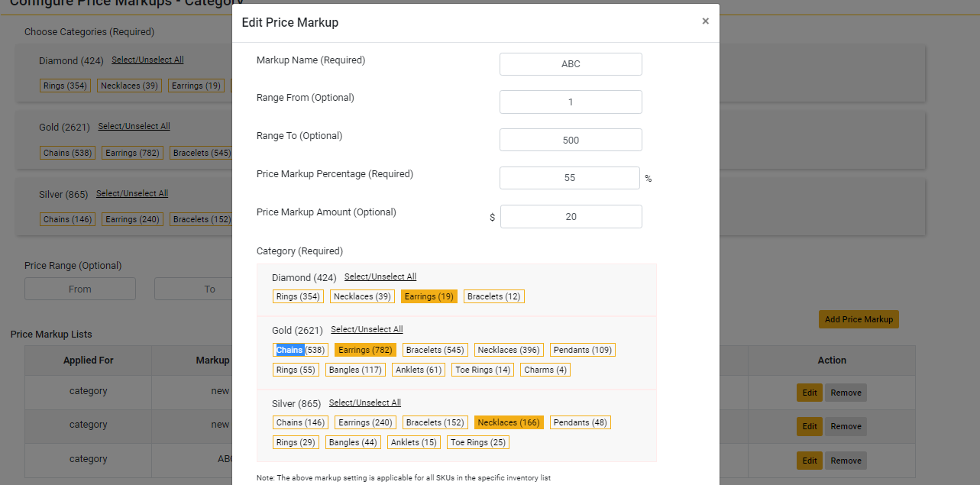980x485 pixels.
Task: Click the From field under Price Range
Action: pyautogui.click(x=79, y=289)
